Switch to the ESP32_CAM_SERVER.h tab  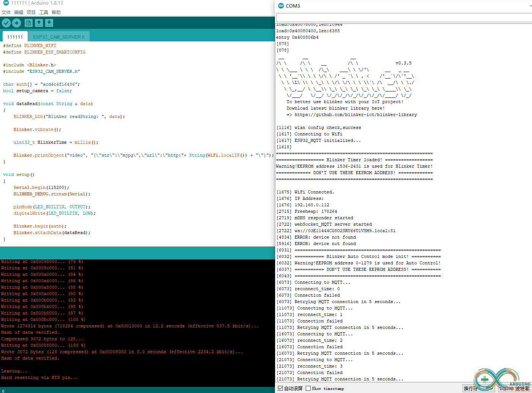59,37
